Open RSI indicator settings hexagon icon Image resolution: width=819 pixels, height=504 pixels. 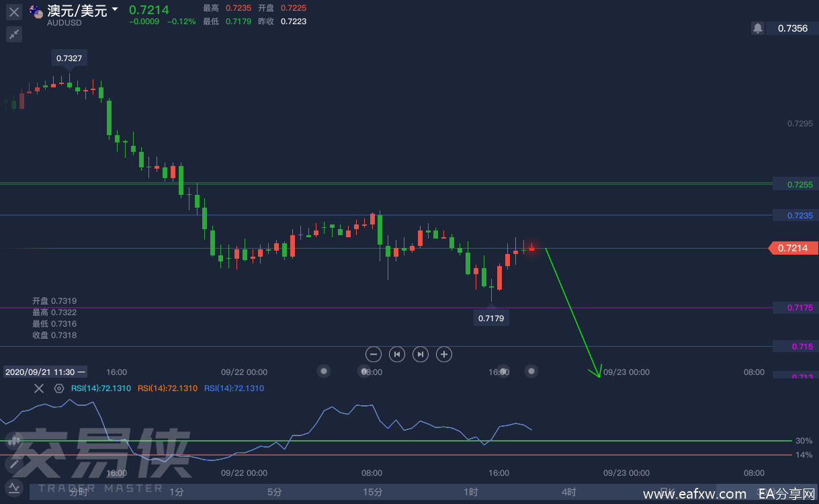point(59,388)
